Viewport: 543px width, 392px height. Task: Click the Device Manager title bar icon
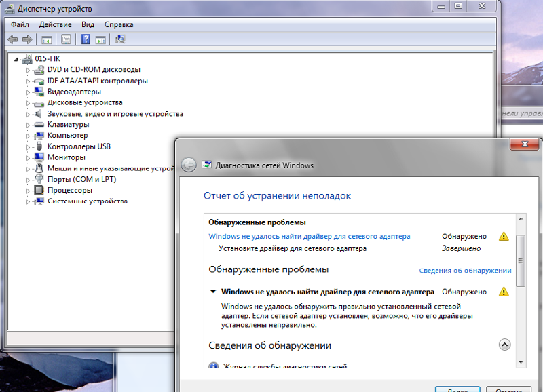[10, 9]
